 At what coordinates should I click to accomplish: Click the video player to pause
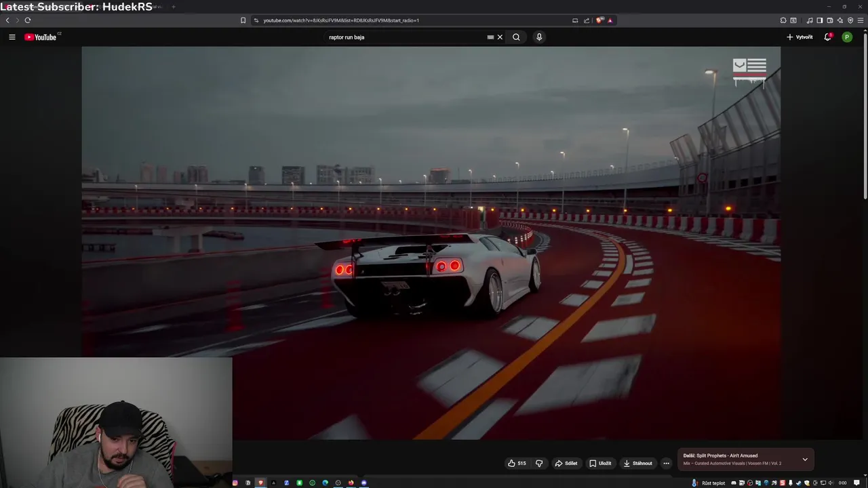(x=431, y=243)
